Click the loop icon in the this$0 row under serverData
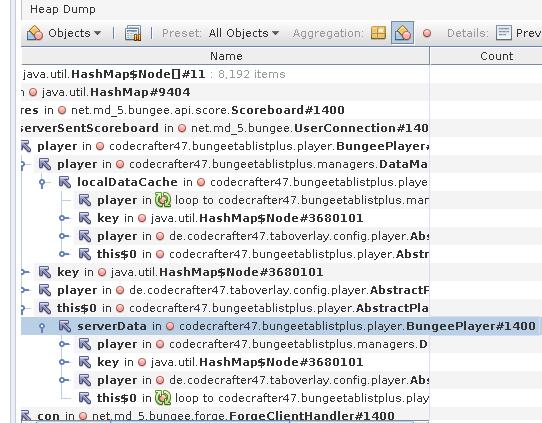This screenshot has height=423, width=542. pyautogui.click(x=163, y=398)
